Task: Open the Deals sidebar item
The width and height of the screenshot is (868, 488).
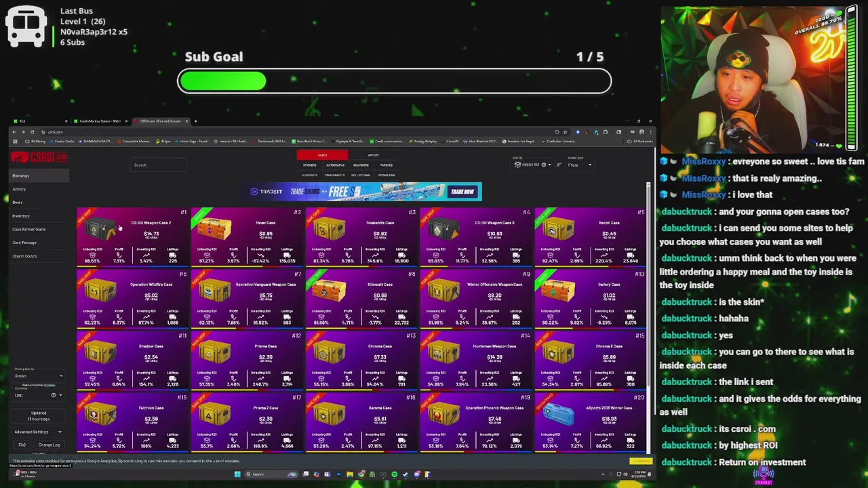Action: point(39,202)
